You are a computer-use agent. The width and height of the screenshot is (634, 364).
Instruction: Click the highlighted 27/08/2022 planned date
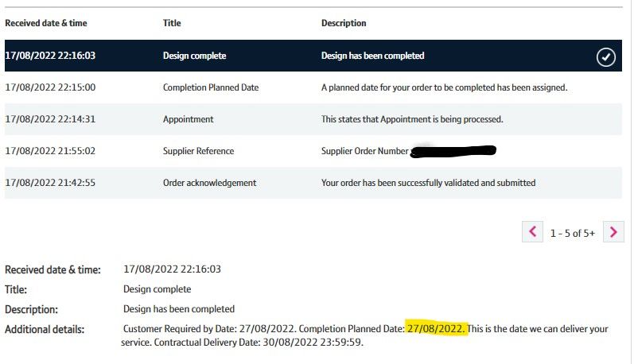pyautogui.click(x=436, y=329)
